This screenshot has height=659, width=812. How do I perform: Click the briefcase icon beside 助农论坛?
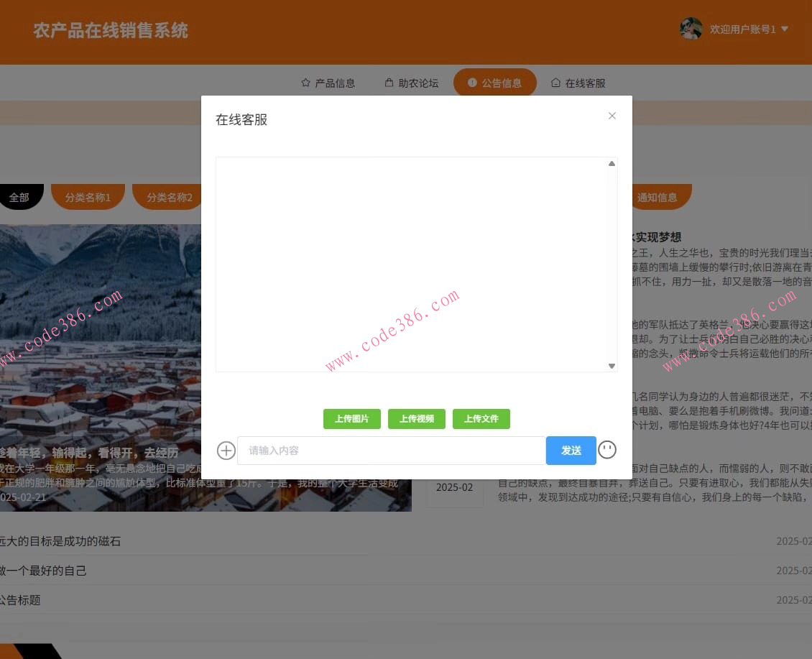click(389, 82)
